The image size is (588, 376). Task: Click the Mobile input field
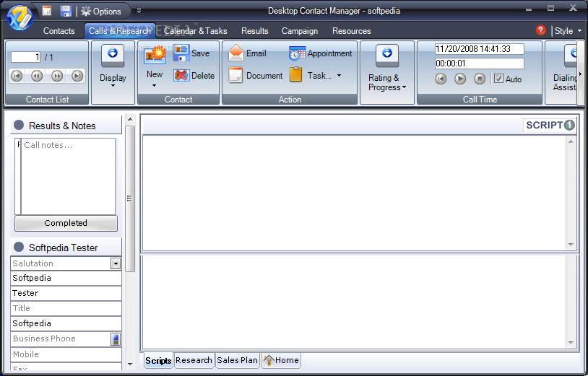[x=66, y=354]
